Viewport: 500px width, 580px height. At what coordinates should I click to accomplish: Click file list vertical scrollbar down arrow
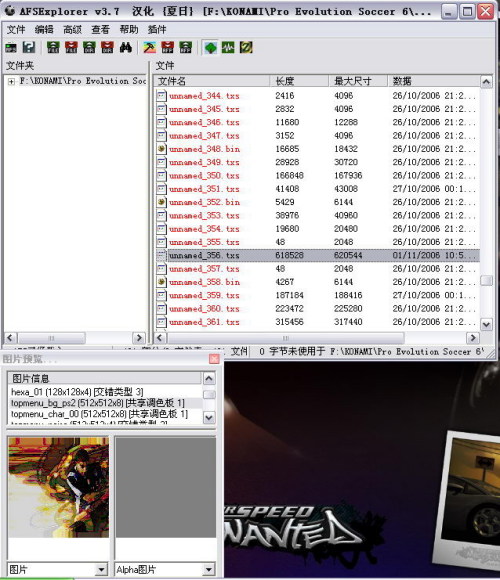click(x=486, y=325)
